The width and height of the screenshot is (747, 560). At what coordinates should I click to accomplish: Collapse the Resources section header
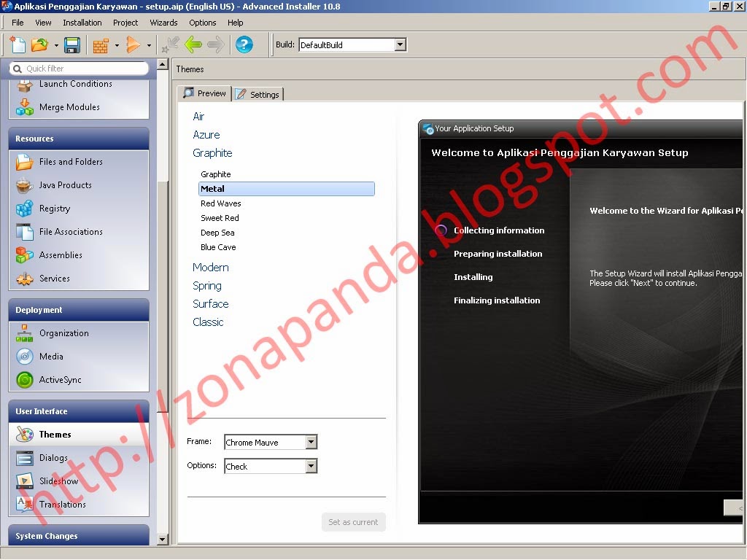point(79,139)
